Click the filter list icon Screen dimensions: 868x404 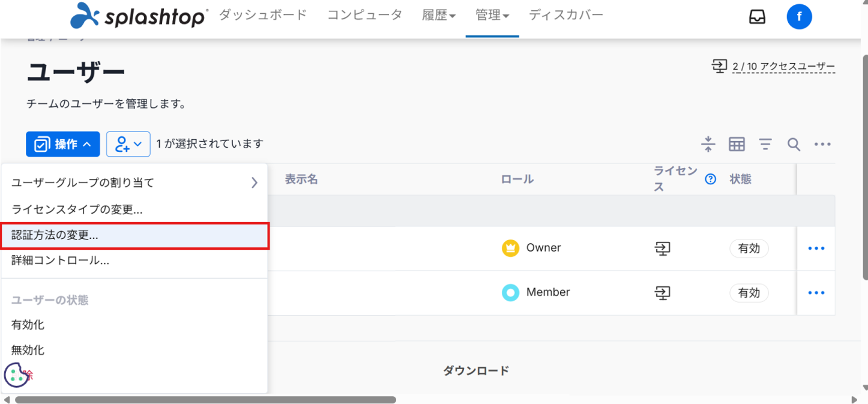[765, 144]
